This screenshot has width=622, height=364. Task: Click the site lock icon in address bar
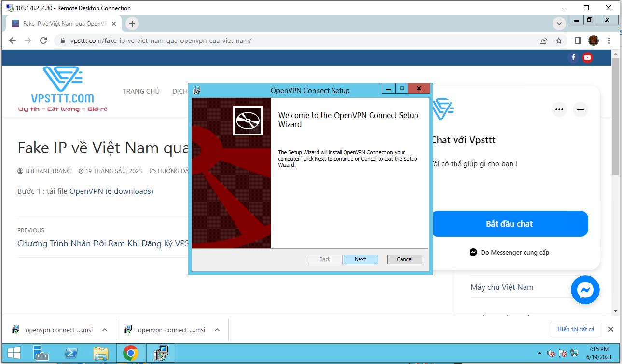pos(62,40)
